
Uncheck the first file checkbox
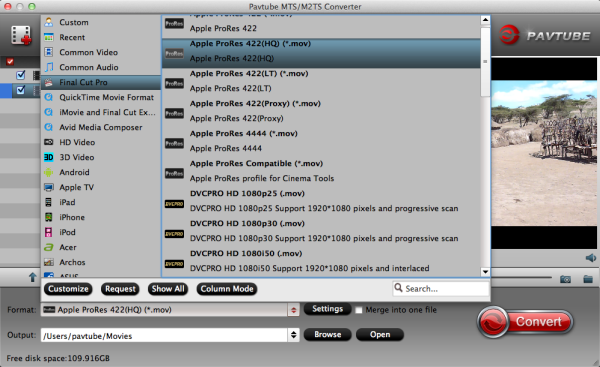tap(21, 75)
